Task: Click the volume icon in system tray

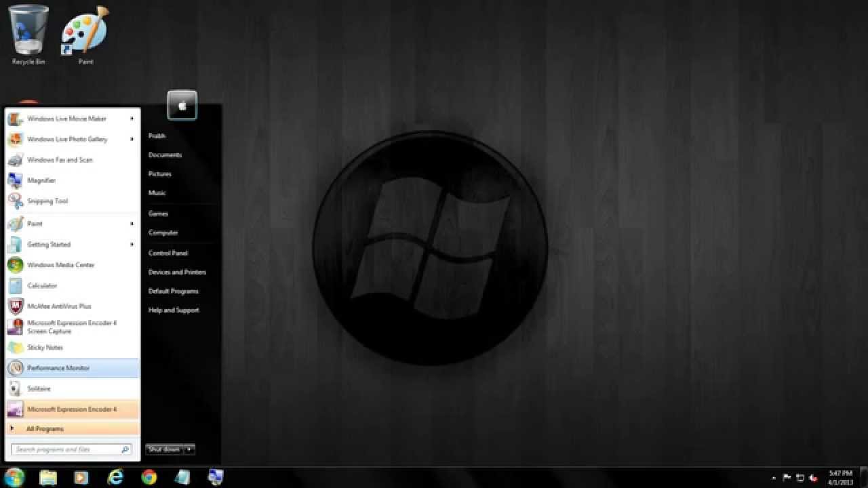Action: [x=814, y=478]
